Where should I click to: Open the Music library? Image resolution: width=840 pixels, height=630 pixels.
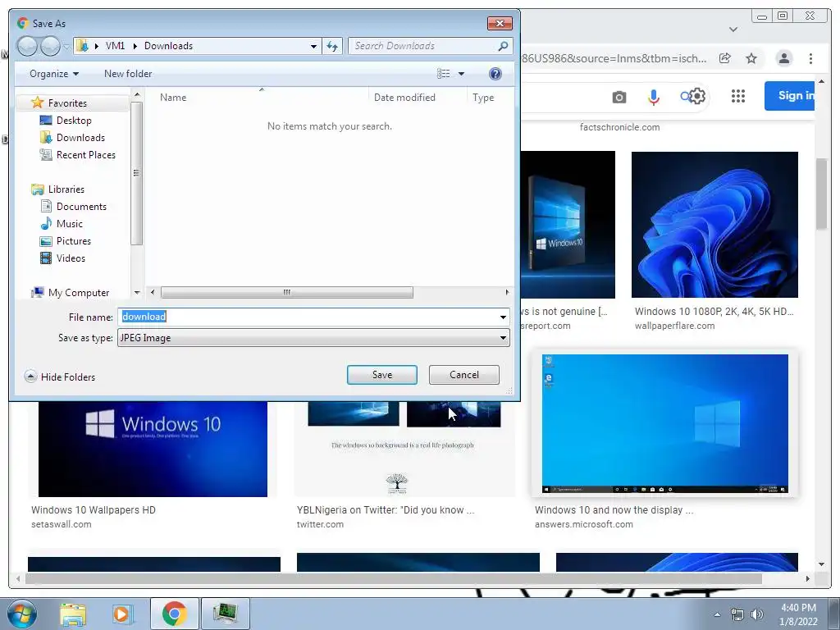[x=70, y=223]
